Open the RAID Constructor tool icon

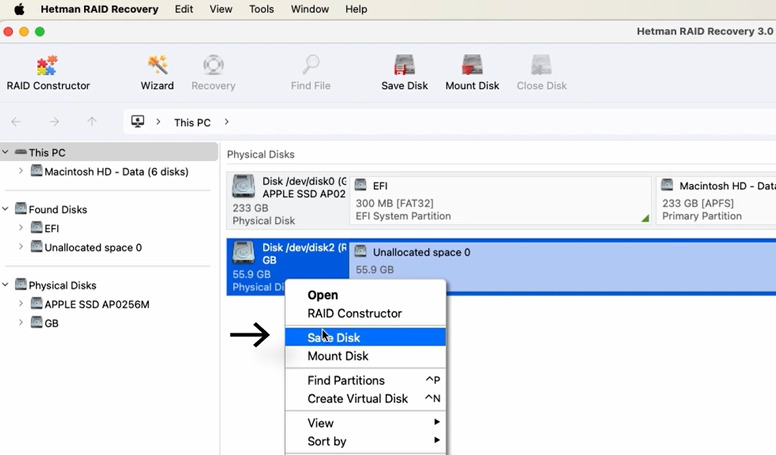pyautogui.click(x=48, y=65)
